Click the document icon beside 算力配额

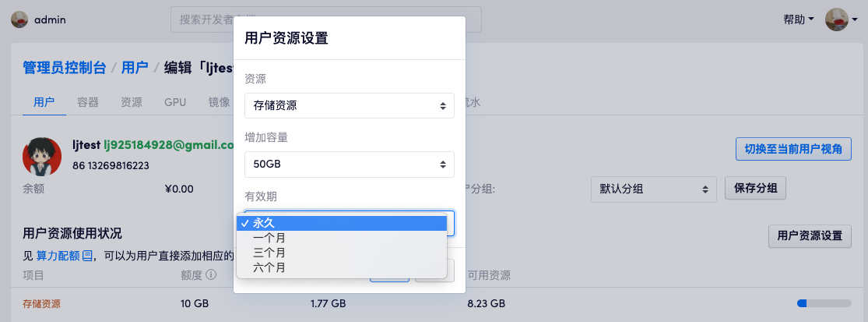pyautogui.click(x=87, y=255)
